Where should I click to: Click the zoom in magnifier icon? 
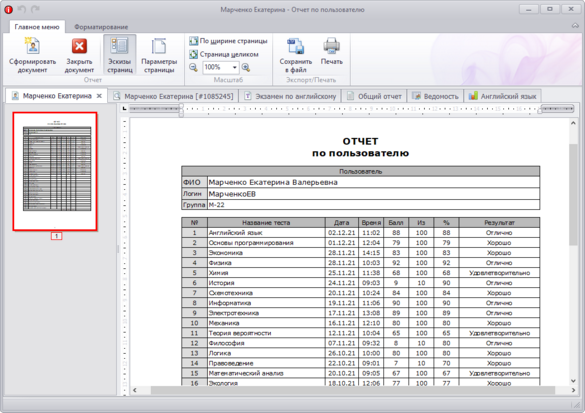coord(246,68)
